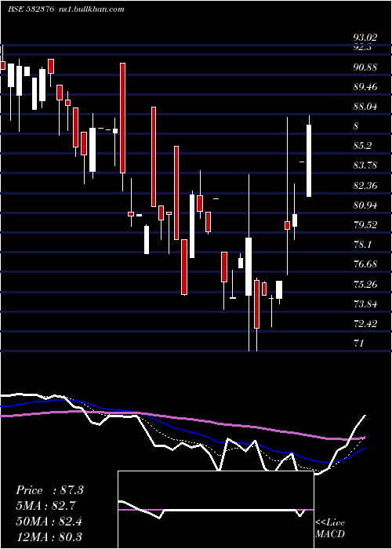Click the 50MA : 82.4 readout
The width and height of the screenshot is (392, 549).
[x=49, y=522]
